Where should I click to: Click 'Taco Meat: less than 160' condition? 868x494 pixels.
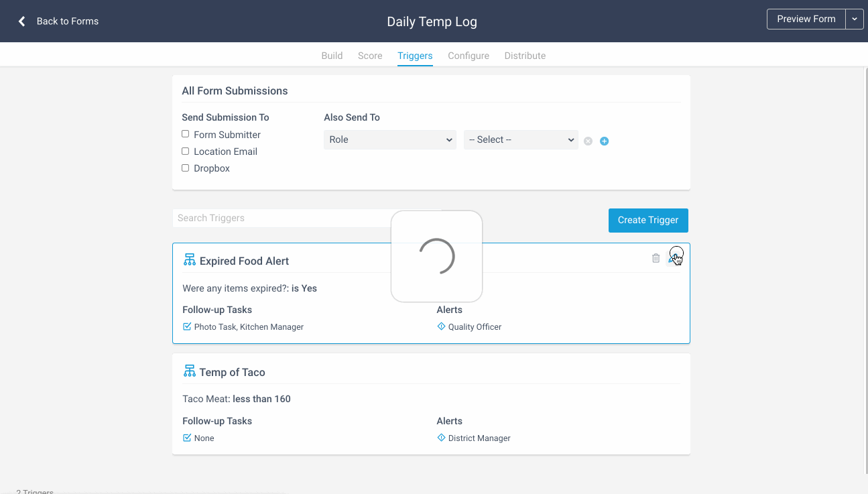click(237, 399)
